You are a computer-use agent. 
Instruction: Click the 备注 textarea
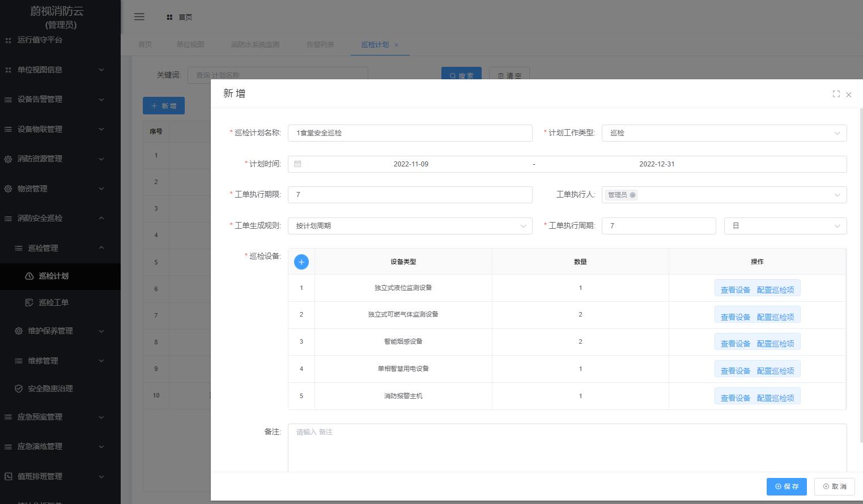pos(567,448)
